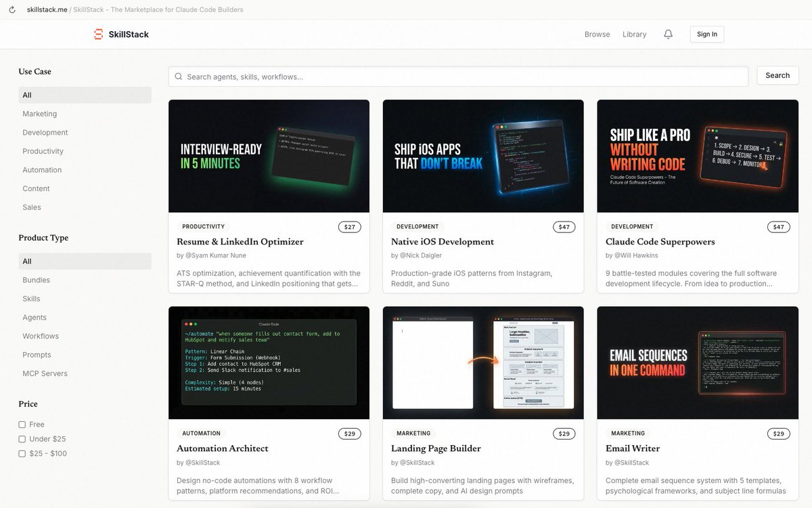
Task: Click the $47 badge on Claude Code Superpowers
Action: click(x=779, y=227)
